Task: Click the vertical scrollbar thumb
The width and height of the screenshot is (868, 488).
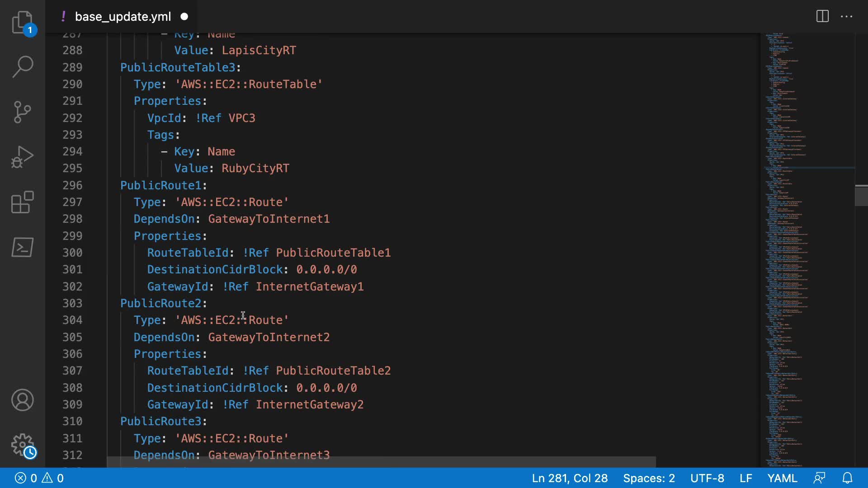Action: pyautogui.click(x=861, y=196)
